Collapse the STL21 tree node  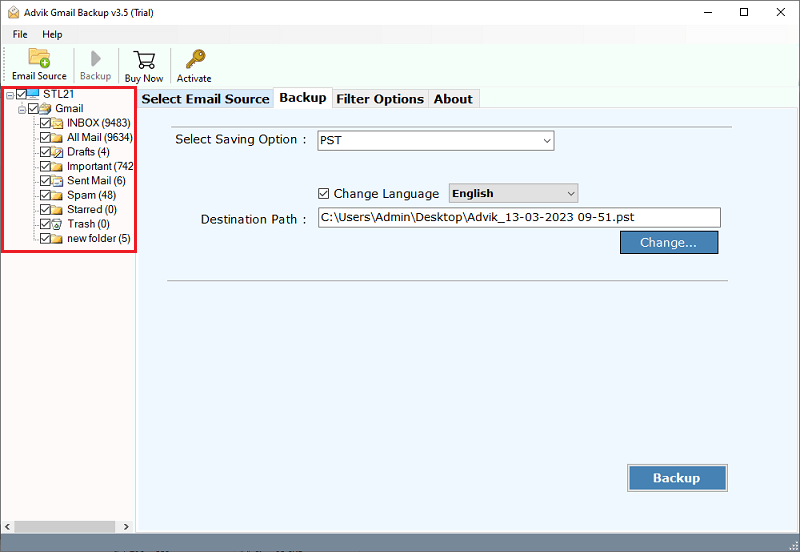coord(10,95)
